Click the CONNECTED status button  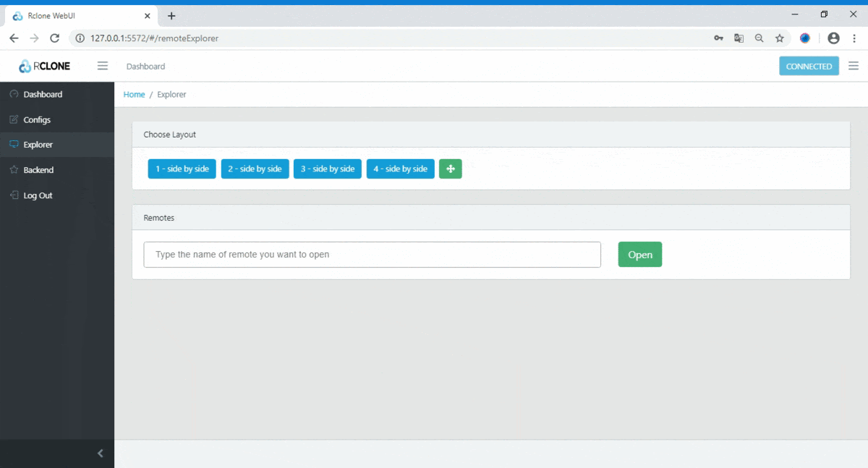(x=809, y=66)
